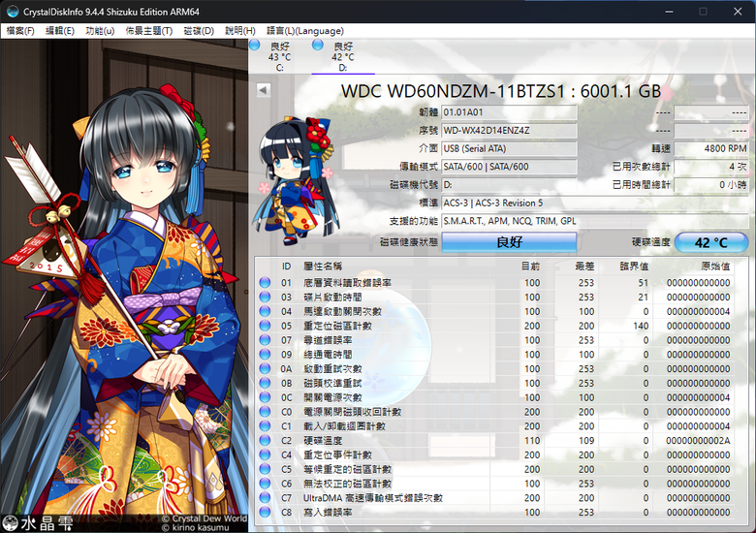The image size is (756, 533).
Task: Click the chibi Shizuku character image
Action: [x=296, y=180]
